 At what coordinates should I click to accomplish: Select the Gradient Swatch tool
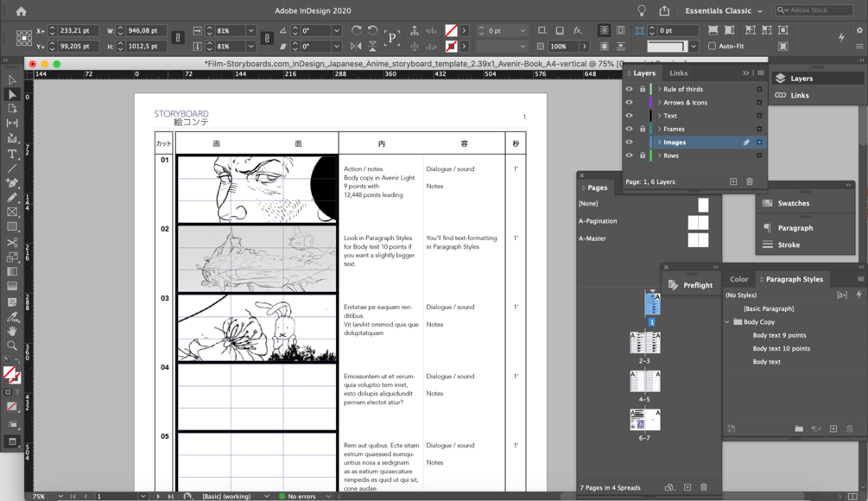pyautogui.click(x=12, y=272)
